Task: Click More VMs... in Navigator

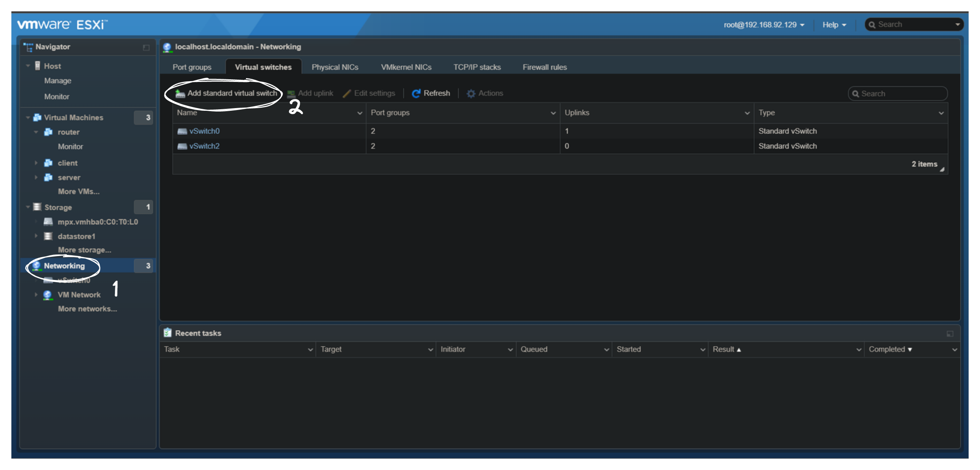Action: (79, 192)
